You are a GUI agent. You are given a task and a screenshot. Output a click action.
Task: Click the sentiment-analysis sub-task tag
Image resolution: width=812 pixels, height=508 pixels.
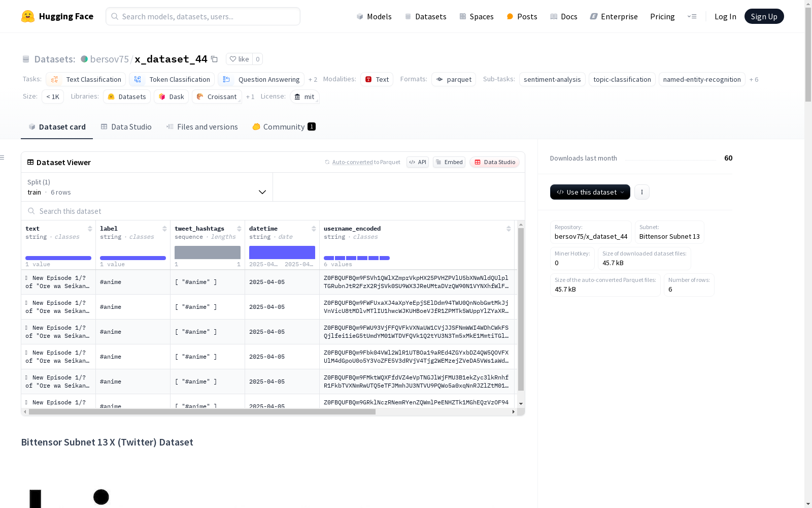[x=552, y=79]
